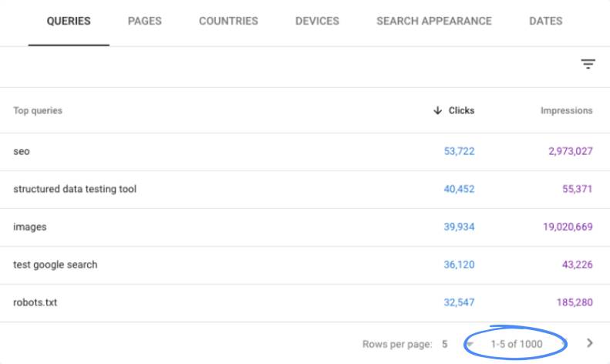This screenshot has height=364, width=610.
Task: Click the "1-5 of 1000" pagination text
Action: pos(516,344)
